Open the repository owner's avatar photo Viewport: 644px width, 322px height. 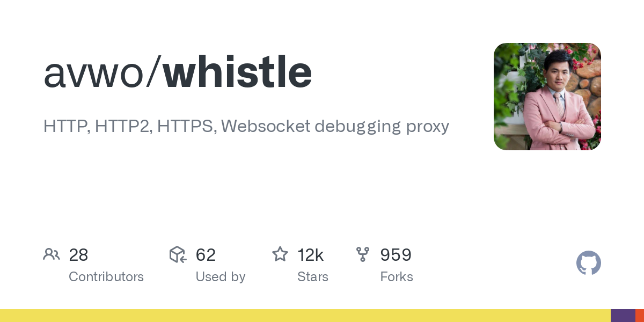[547, 97]
